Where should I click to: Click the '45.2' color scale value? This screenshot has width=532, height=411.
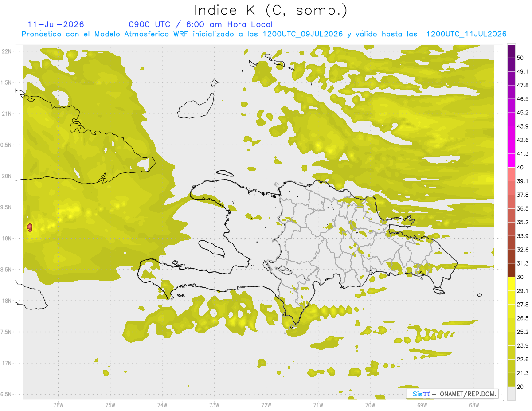[x=523, y=113]
